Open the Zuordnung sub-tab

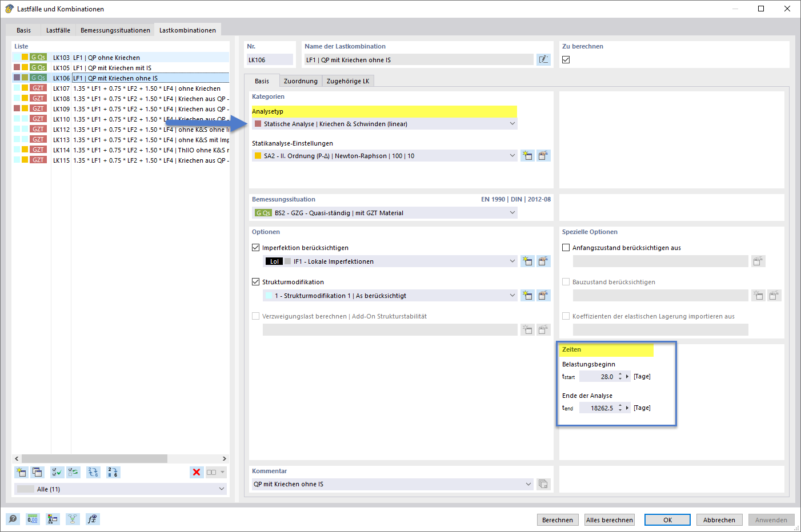(301, 81)
